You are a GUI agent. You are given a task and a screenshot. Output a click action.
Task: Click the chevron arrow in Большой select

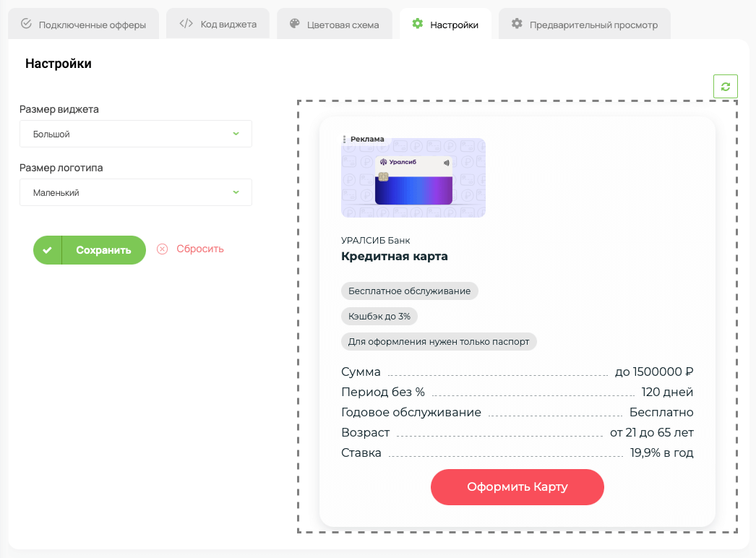tap(236, 134)
